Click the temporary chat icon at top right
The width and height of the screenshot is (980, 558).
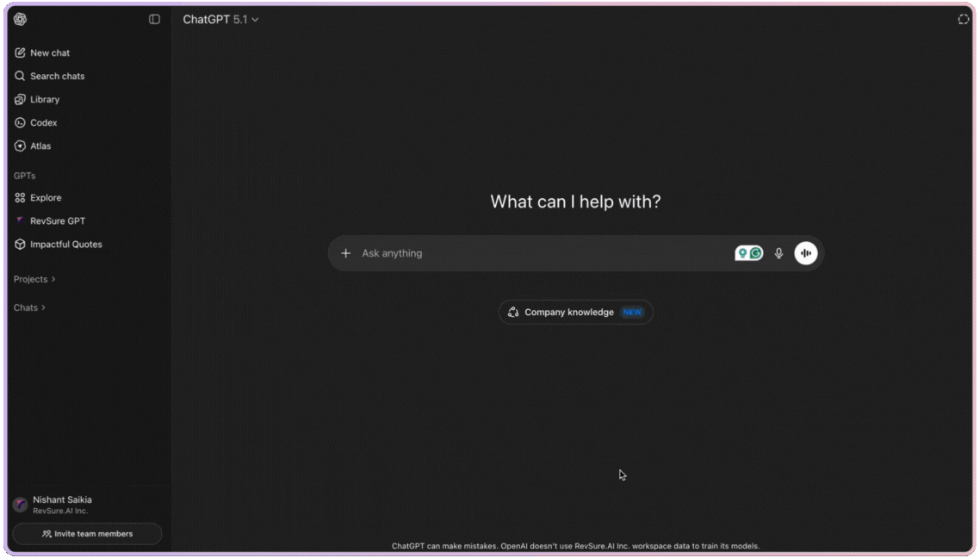coord(963,19)
